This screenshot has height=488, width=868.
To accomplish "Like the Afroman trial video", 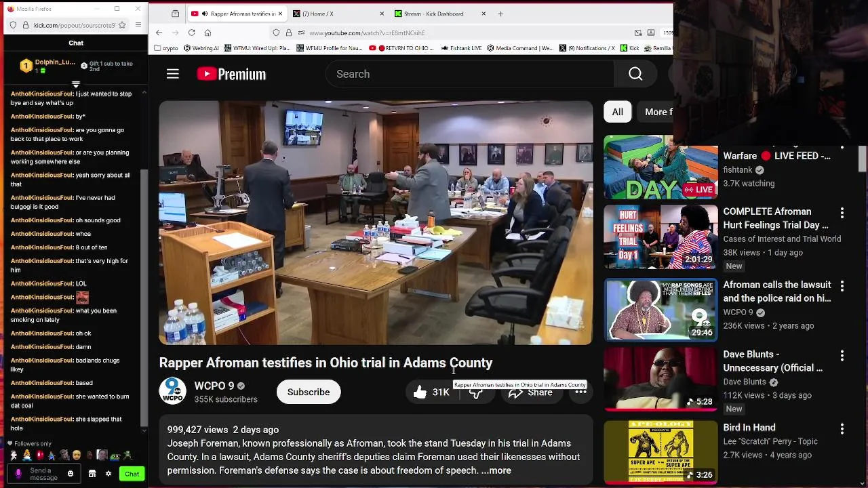I will [431, 392].
